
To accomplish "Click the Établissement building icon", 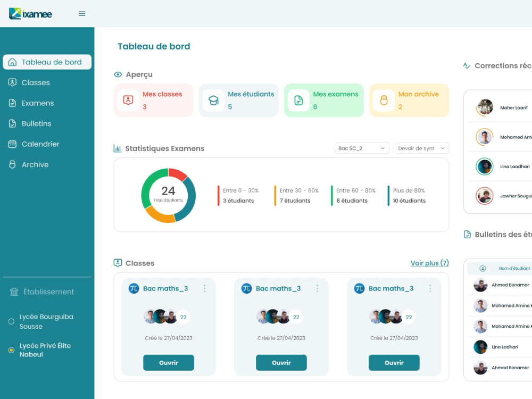I will click(14, 292).
